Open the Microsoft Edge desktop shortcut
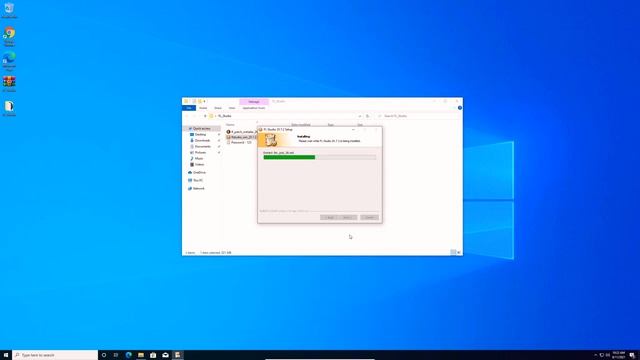 coord(9,61)
